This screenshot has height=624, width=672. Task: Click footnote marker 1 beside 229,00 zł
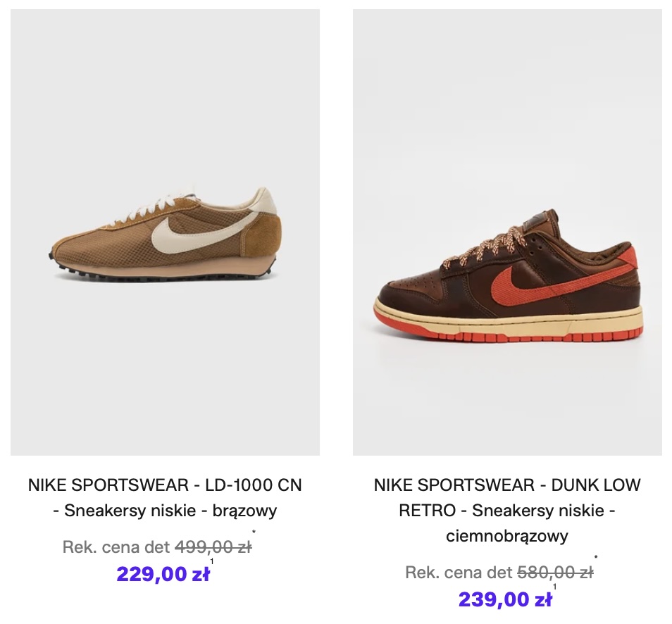(212, 561)
